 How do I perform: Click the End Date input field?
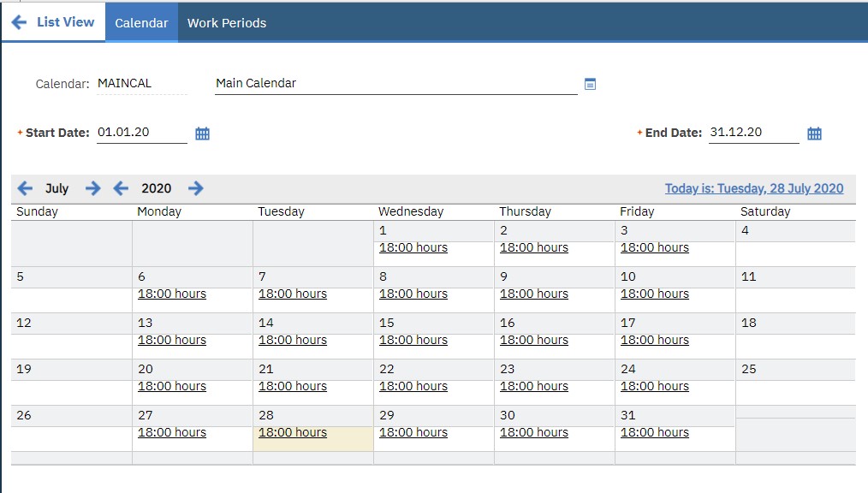click(753, 133)
